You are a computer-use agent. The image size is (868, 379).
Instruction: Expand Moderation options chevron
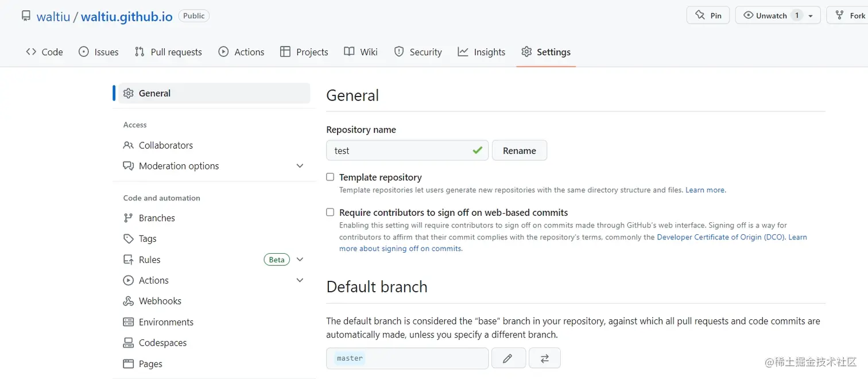pyautogui.click(x=300, y=166)
